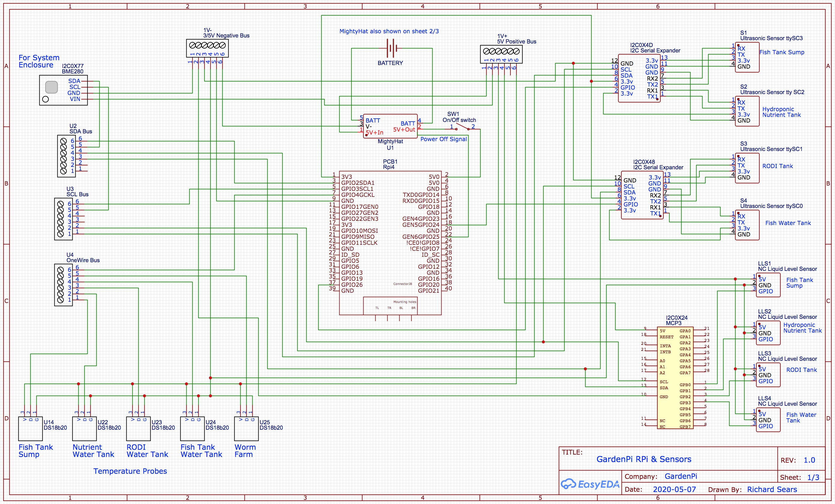835x504 pixels.
Task: Click the 'RODI Tank' label beside S3
Action: (777, 166)
